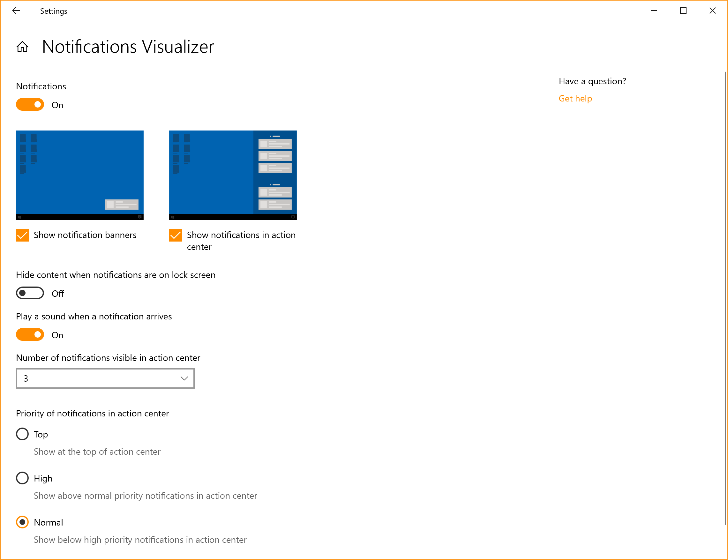
Task: Click the action center preview thumbnail
Action: [x=233, y=175]
